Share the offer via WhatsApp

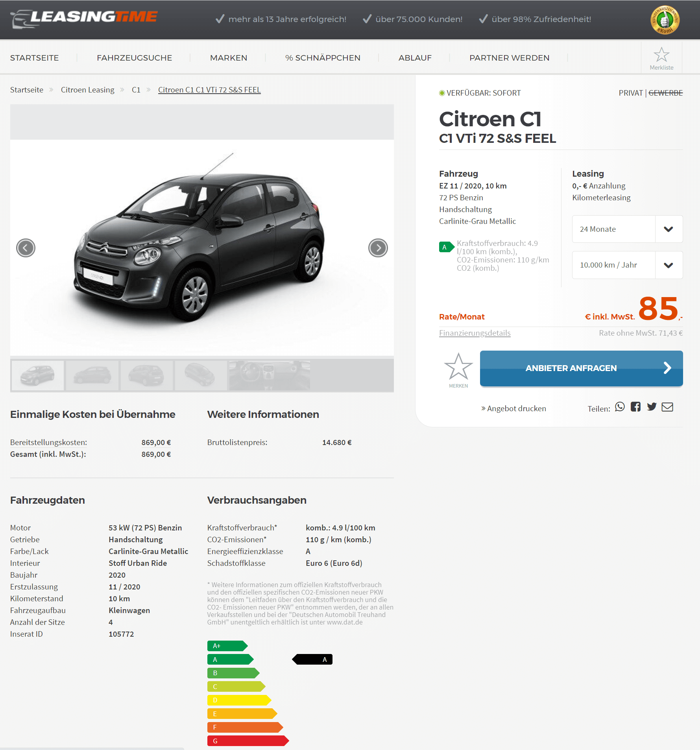click(x=620, y=407)
